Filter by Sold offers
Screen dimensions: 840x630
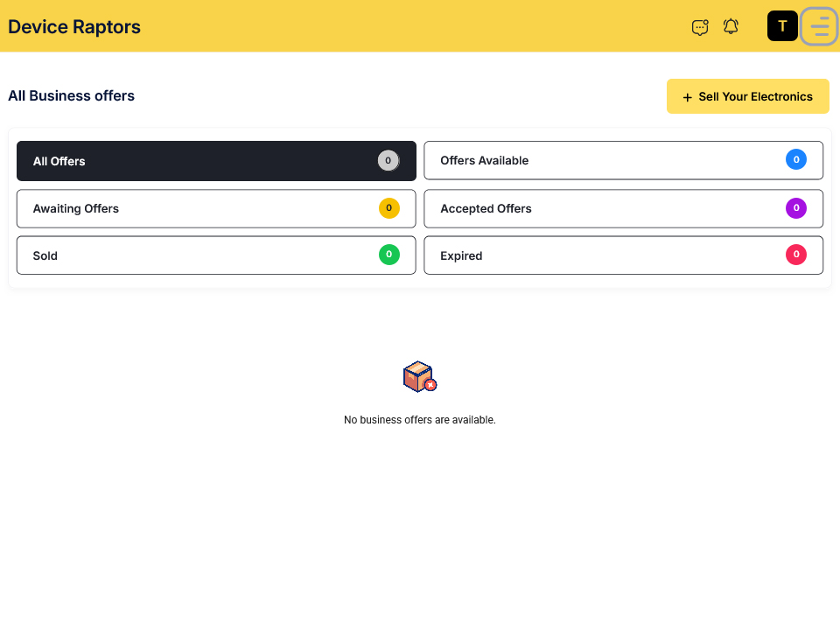216,255
